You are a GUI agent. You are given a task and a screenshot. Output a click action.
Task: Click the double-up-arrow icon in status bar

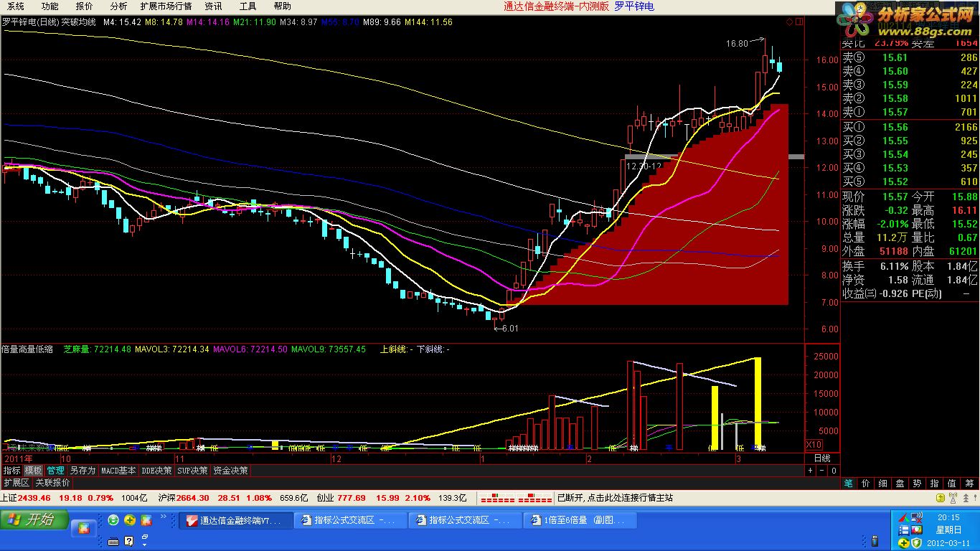pos(966,498)
